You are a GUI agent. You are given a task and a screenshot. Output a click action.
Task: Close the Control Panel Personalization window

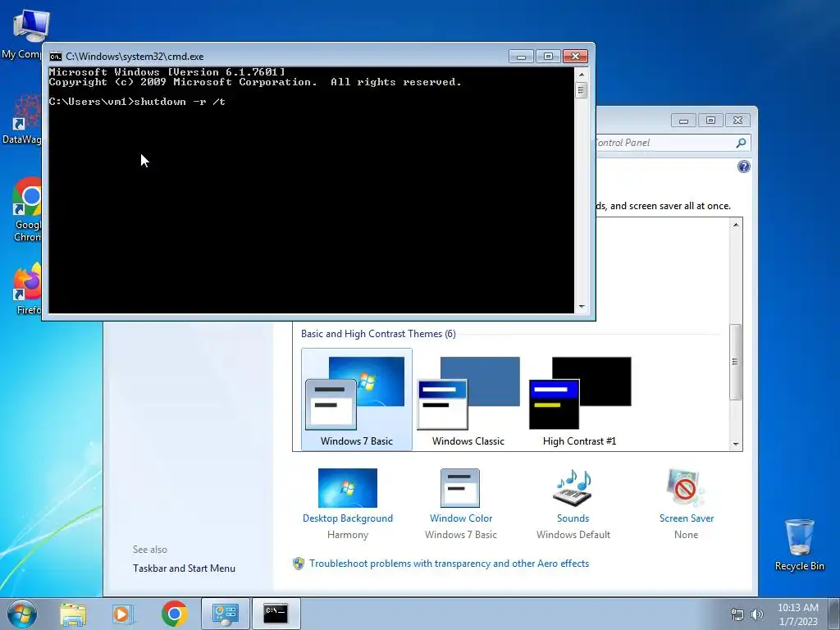click(x=737, y=121)
